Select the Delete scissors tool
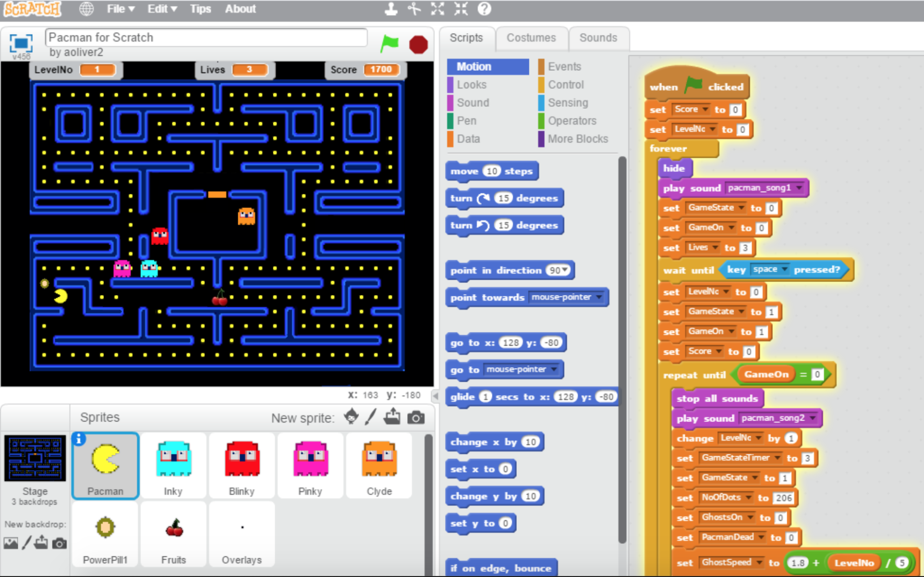This screenshot has height=577, width=924. coord(414,9)
